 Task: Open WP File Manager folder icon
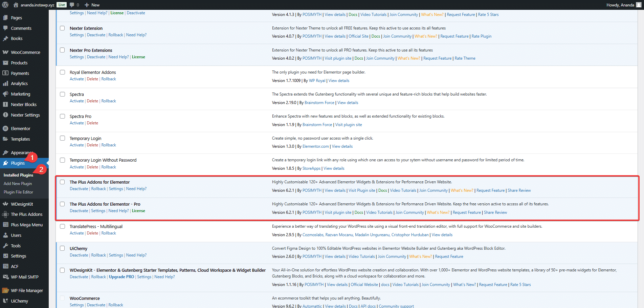(5, 290)
